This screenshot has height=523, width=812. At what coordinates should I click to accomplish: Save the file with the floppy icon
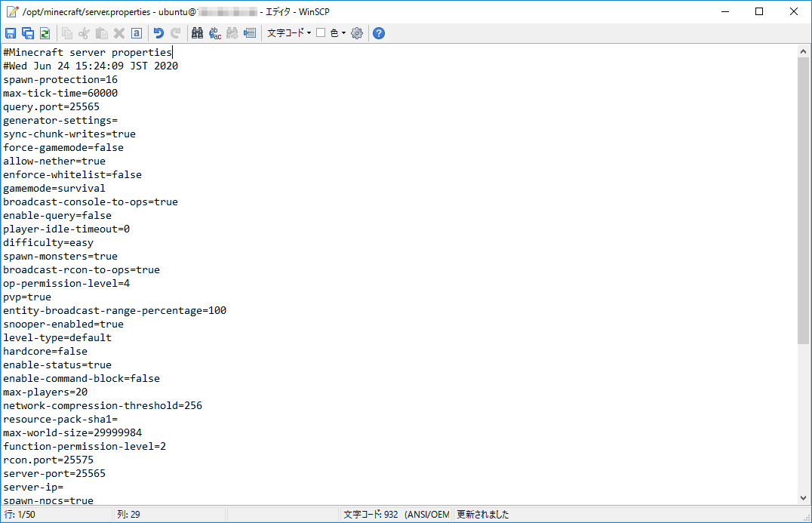[11, 33]
